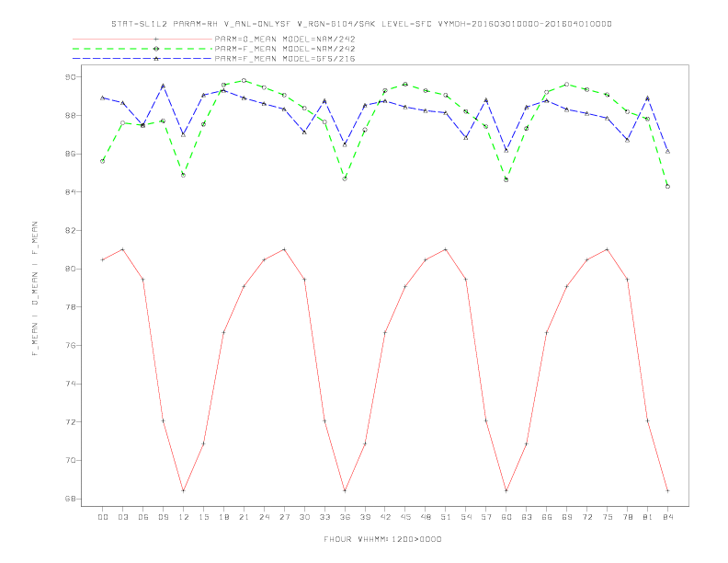Click red line minimum point at hour 12

pos(184,490)
